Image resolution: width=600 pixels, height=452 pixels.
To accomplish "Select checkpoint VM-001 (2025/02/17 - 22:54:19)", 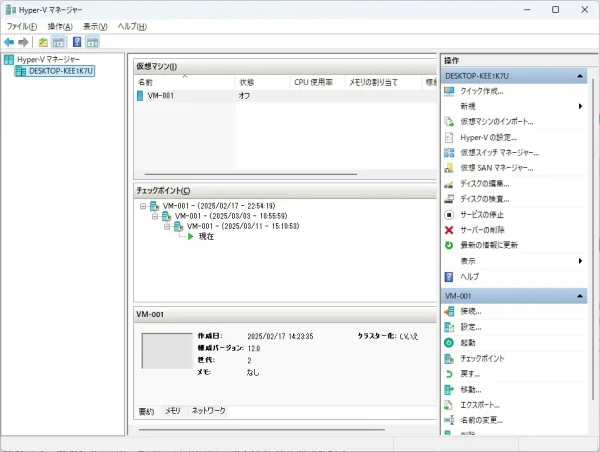I will pos(219,206).
